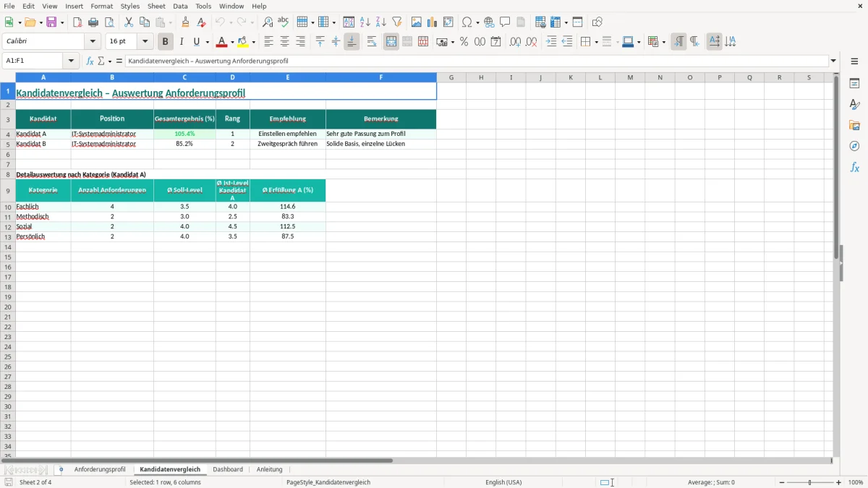Toggle Italic formatting
The width and height of the screenshot is (868, 488).
182,42
